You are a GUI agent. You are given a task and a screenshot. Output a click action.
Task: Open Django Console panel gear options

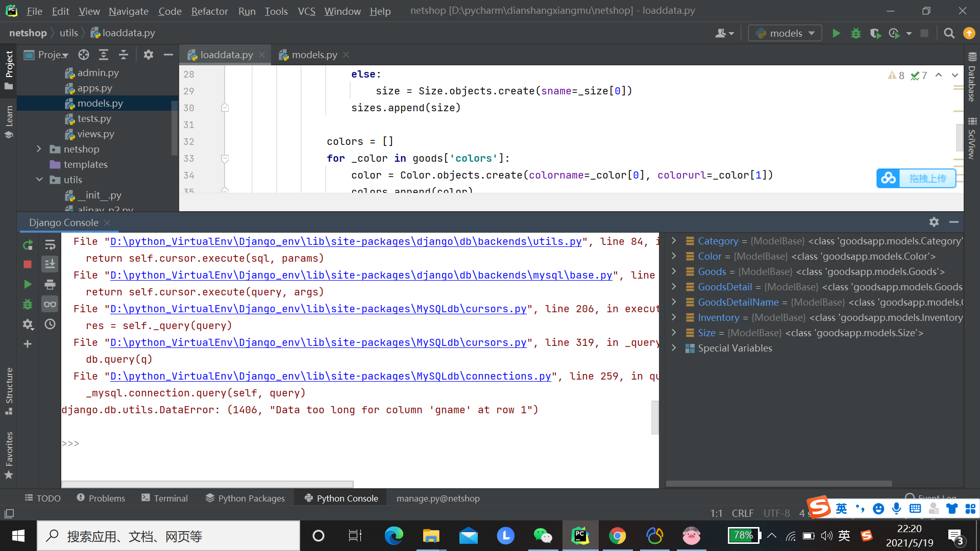click(934, 222)
